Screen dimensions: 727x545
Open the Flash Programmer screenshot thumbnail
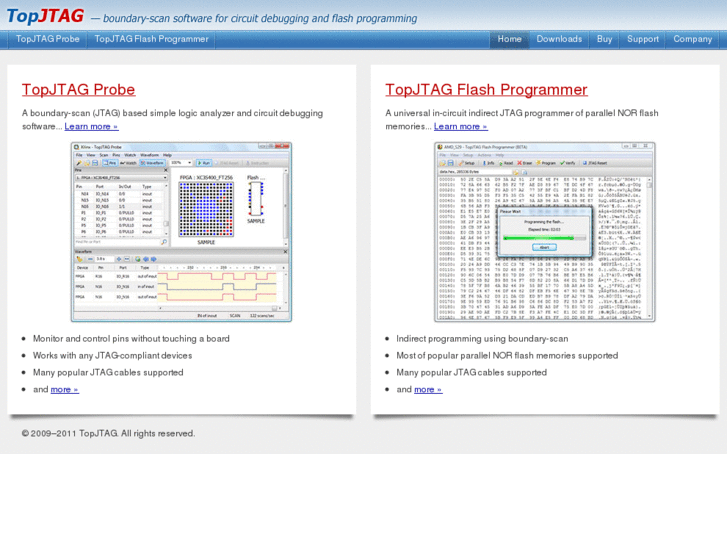coord(545,232)
